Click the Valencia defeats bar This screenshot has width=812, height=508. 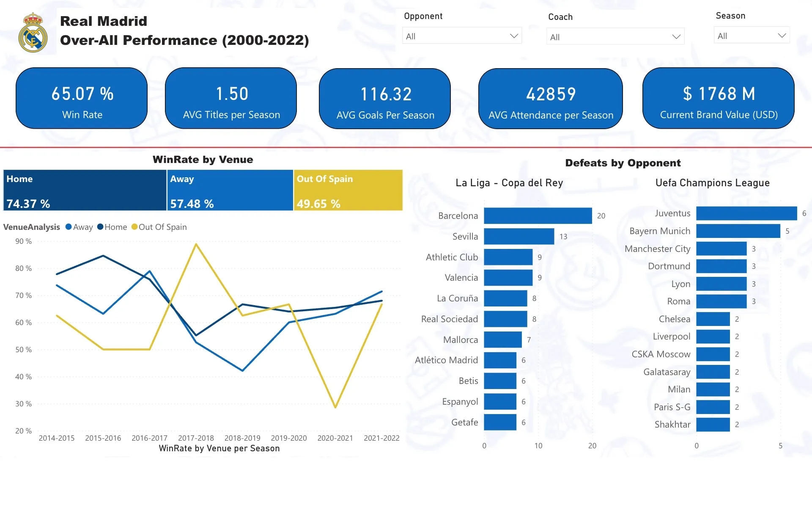(x=508, y=278)
